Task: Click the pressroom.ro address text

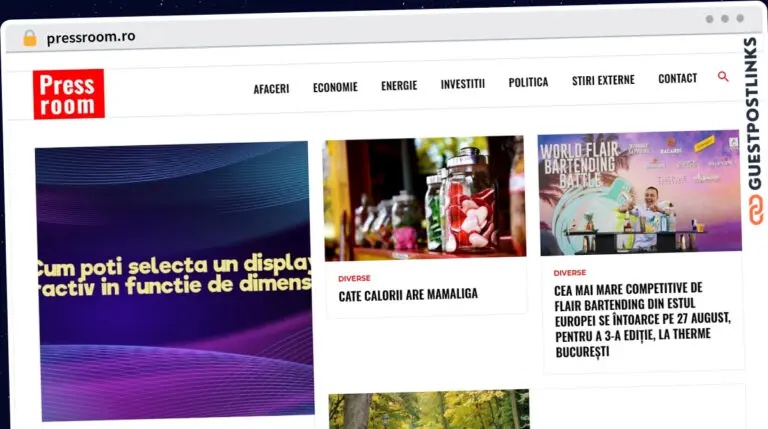Action: point(91,37)
